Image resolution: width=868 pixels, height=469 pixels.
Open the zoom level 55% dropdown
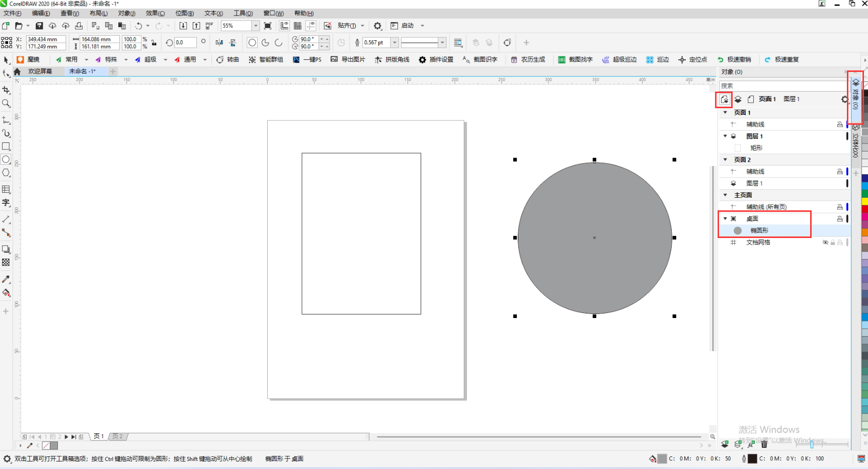pyautogui.click(x=256, y=26)
